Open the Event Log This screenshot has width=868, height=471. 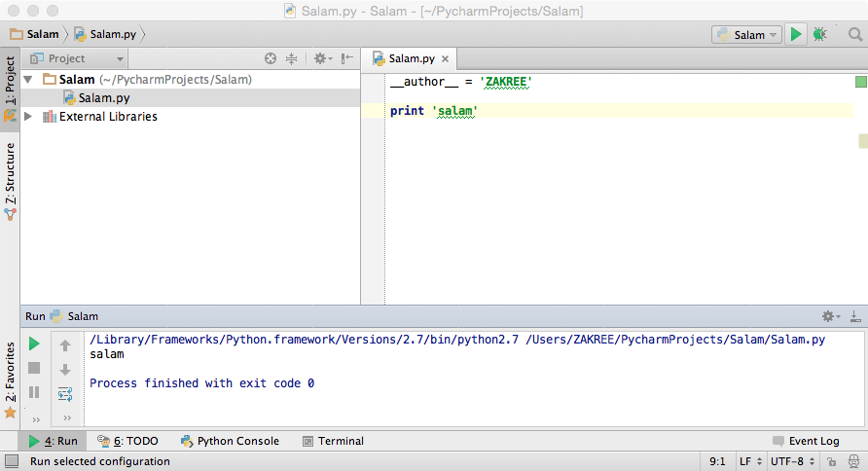point(806,441)
